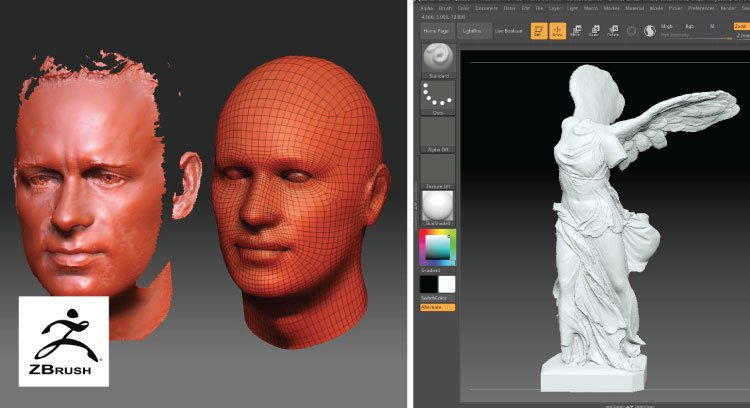Enable M material-only mode
This screenshot has height=408, width=750.
coord(712,27)
